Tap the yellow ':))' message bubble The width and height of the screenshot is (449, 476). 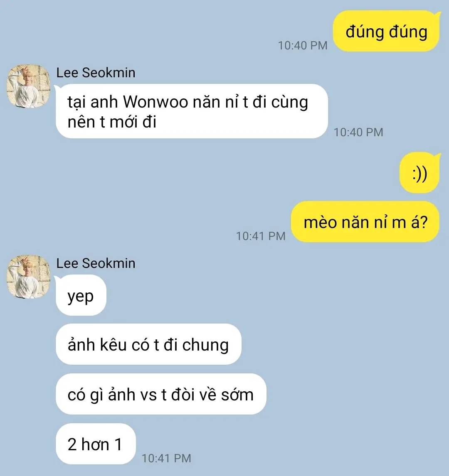(419, 173)
